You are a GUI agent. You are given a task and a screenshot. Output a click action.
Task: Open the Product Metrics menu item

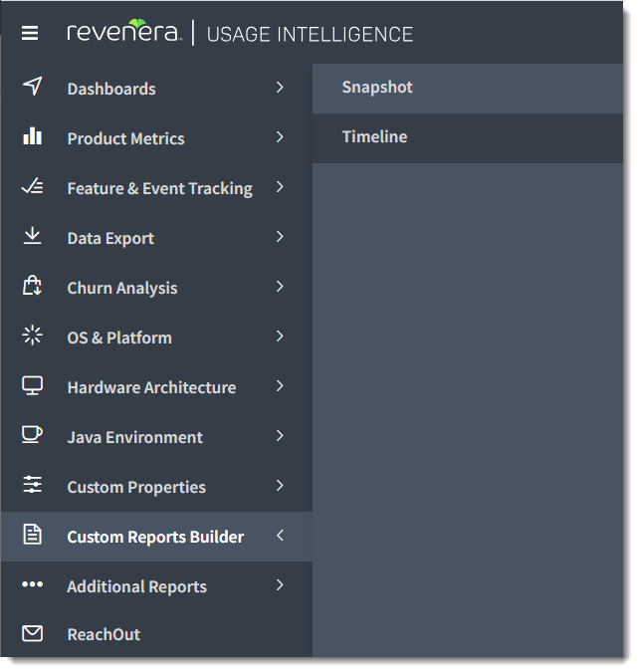(x=156, y=138)
